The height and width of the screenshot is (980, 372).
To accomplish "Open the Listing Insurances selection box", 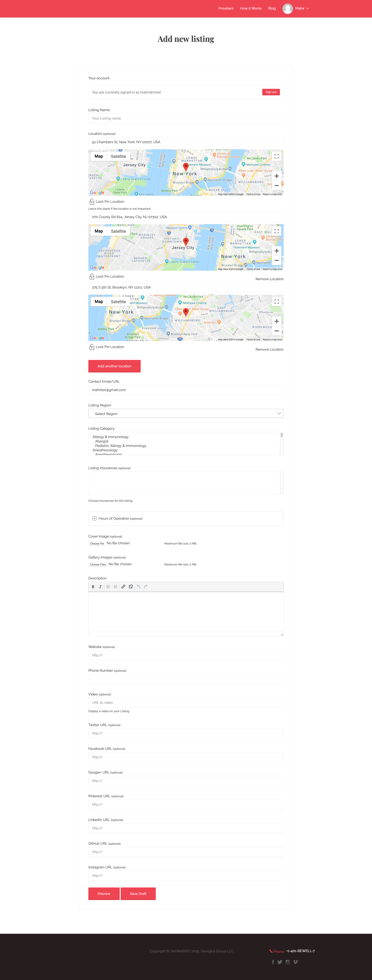I will click(186, 483).
